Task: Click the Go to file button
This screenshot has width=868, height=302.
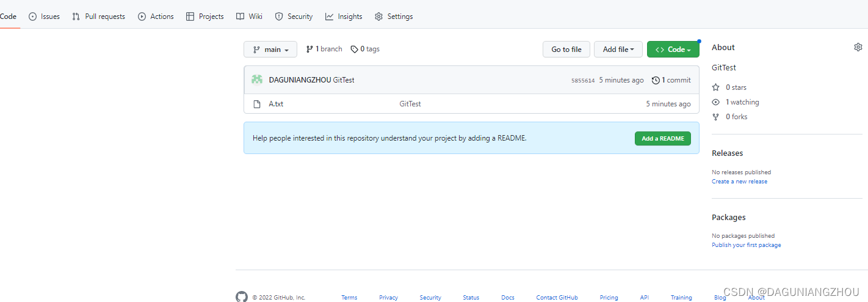Action: coord(566,50)
